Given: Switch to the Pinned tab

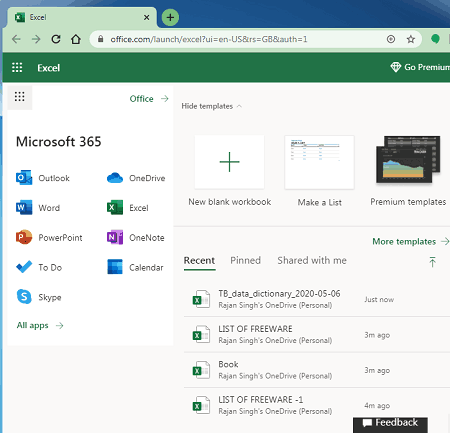Looking at the screenshot, I should pyautogui.click(x=245, y=260).
